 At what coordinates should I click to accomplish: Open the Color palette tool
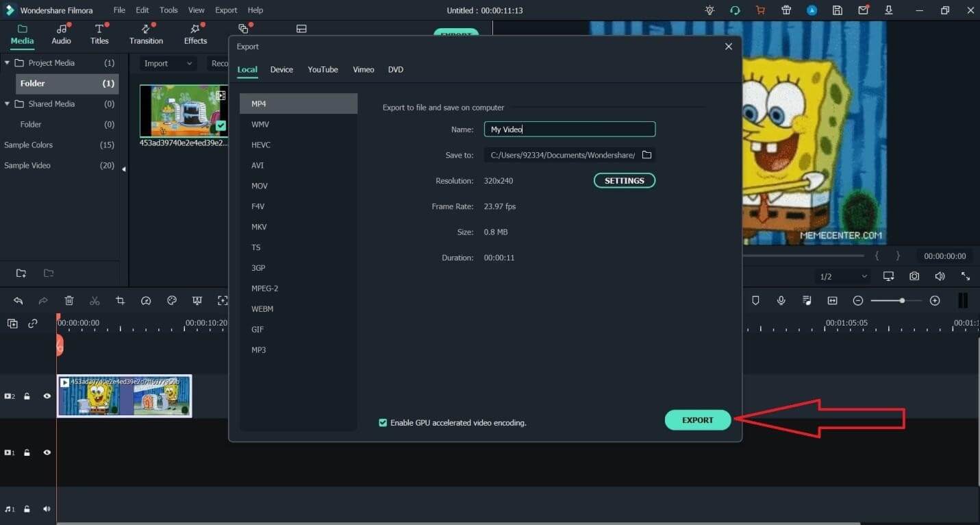pyautogui.click(x=172, y=301)
